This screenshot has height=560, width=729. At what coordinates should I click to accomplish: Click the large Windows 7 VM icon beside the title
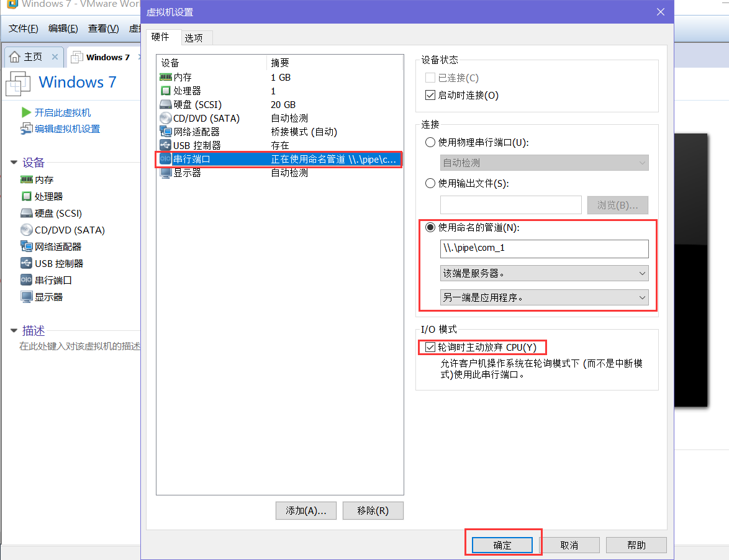click(18, 83)
